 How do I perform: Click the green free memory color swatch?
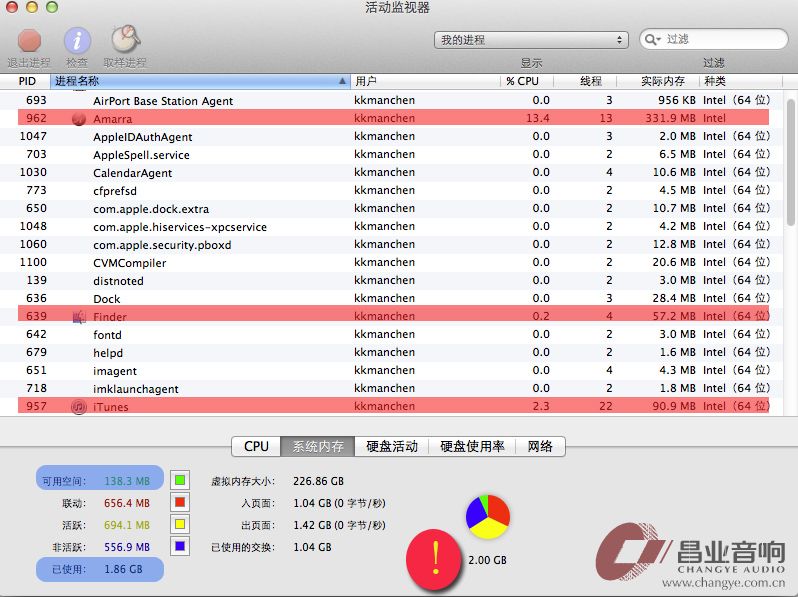180,480
